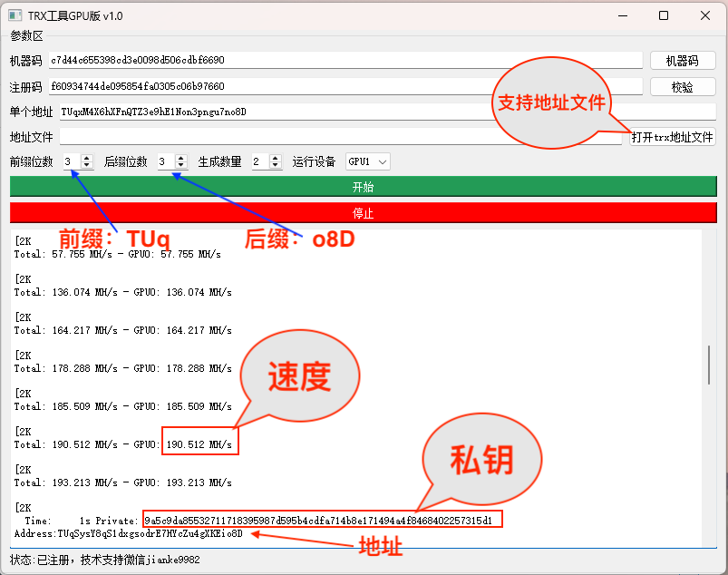Minimize the TRX工具 window
The width and height of the screenshot is (728, 575).
[623, 15]
